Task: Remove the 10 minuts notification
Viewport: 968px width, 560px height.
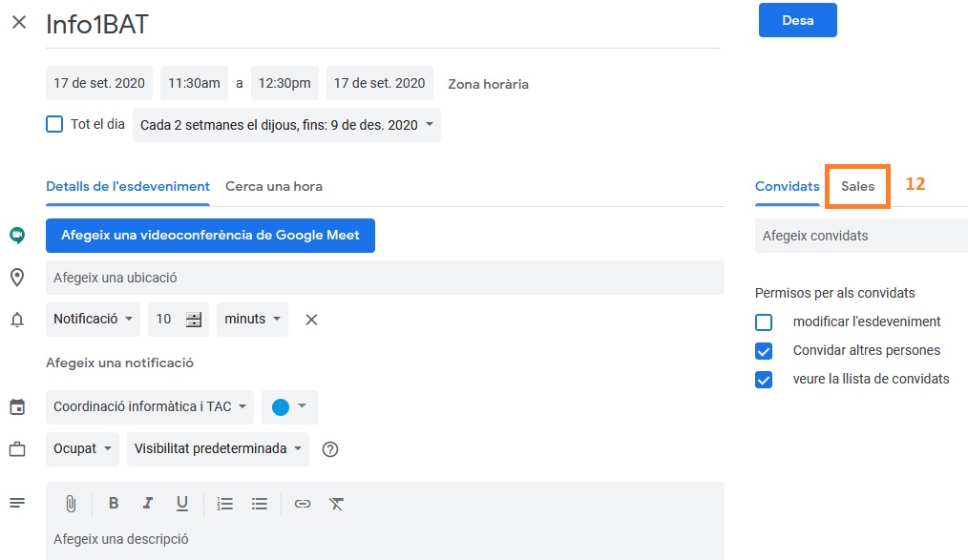Action: pos(311,320)
